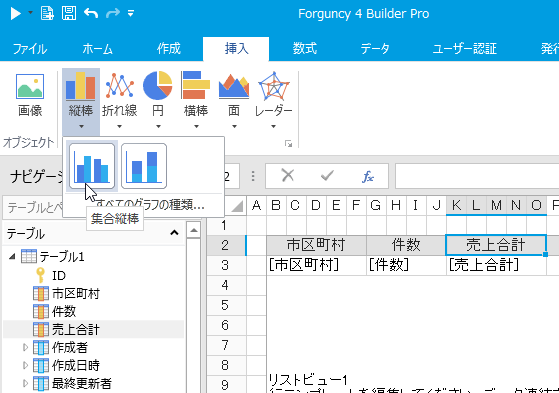Choose the stacked column chart option
The height and width of the screenshot is (393, 559).
click(x=144, y=166)
